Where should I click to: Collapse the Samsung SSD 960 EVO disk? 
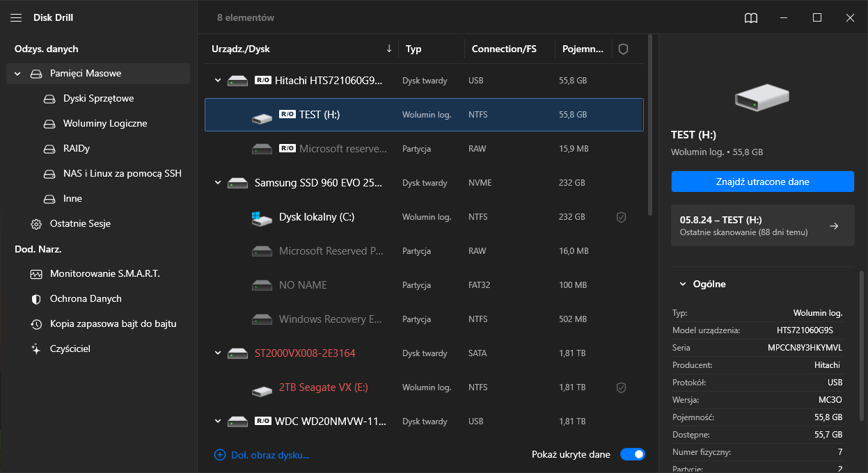(218, 183)
